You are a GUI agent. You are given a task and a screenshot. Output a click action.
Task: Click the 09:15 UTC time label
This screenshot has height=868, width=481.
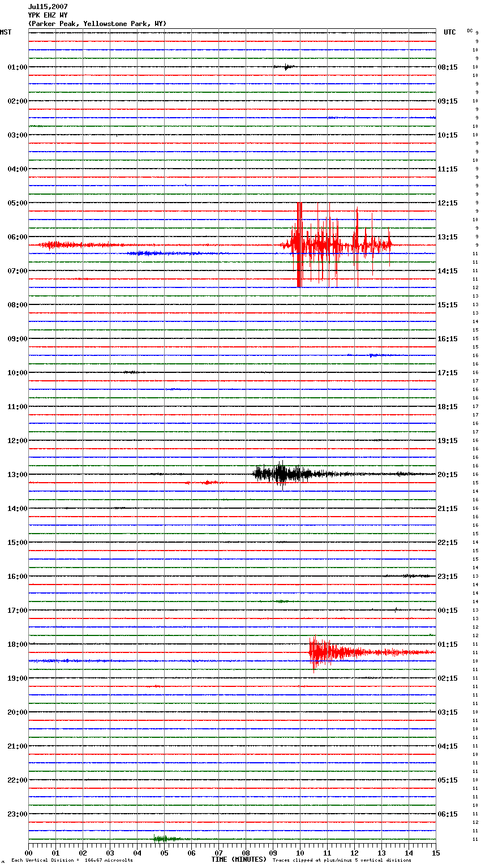click(x=448, y=101)
